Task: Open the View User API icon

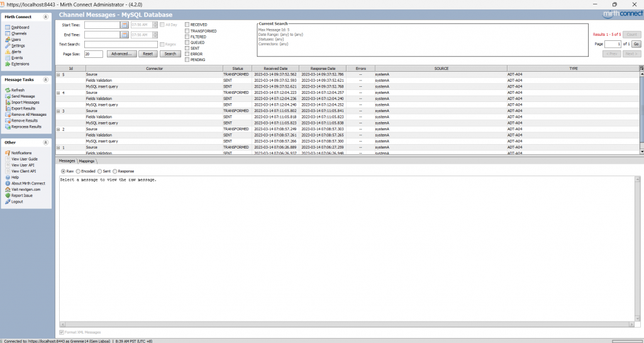Action: 8,165
